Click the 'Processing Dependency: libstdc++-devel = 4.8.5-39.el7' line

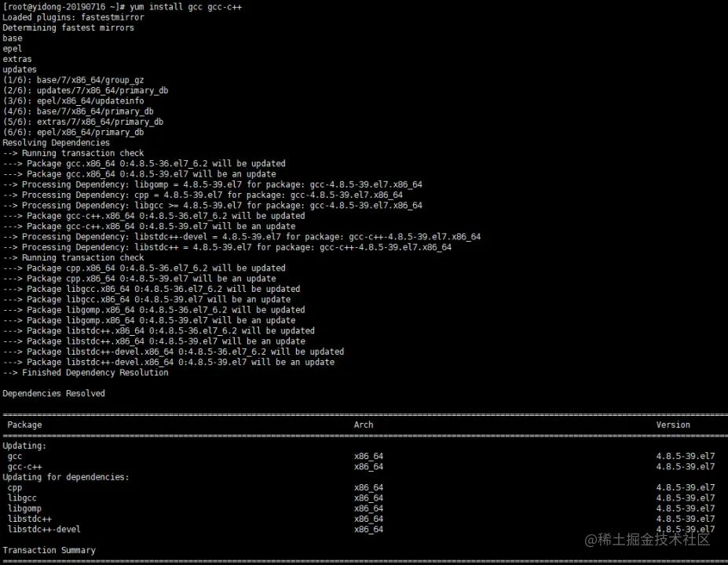coord(242,236)
